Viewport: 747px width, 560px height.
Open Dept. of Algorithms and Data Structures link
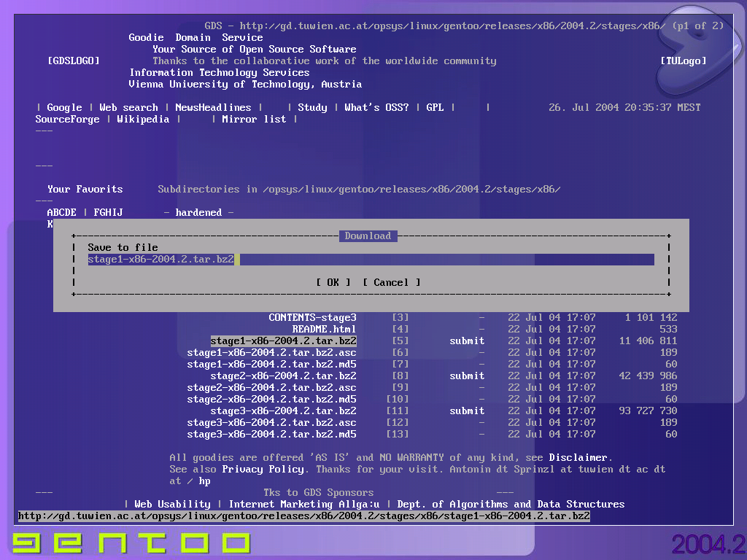coord(511,505)
